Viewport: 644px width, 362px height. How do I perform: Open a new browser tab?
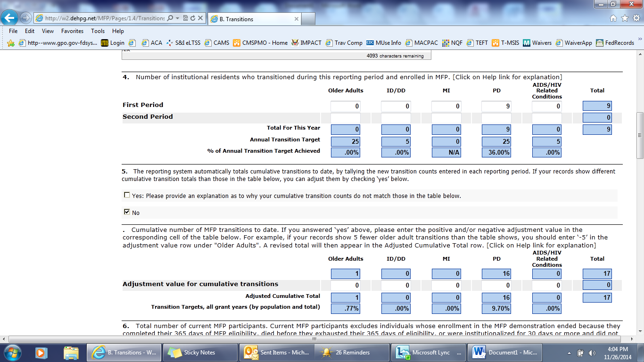308,19
